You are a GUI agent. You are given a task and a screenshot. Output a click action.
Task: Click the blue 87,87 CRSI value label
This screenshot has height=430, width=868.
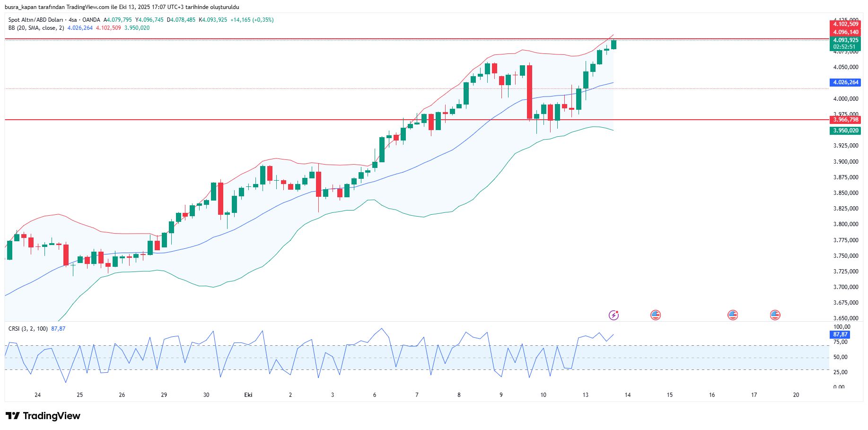click(840, 334)
